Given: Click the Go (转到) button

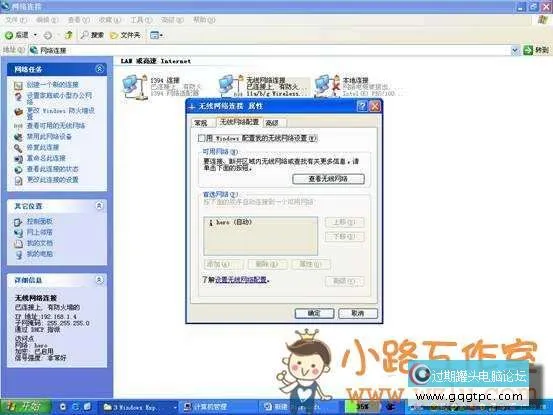Looking at the screenshot, I should 536,50.
